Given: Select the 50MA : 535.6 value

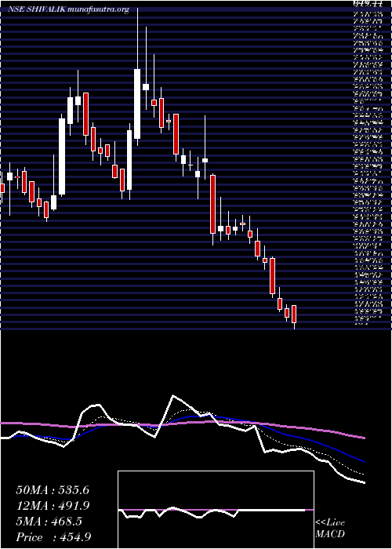Looking at the screenshot, I should (x=53, y=490).
